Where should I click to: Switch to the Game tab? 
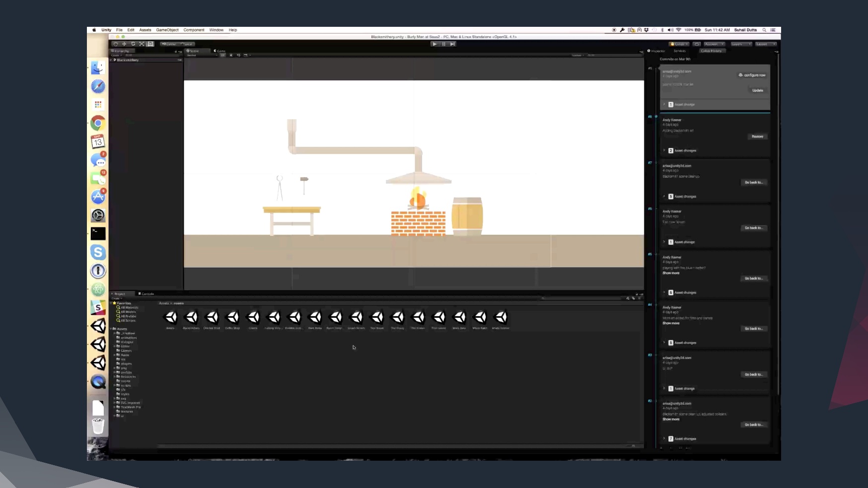pos(220,51)
